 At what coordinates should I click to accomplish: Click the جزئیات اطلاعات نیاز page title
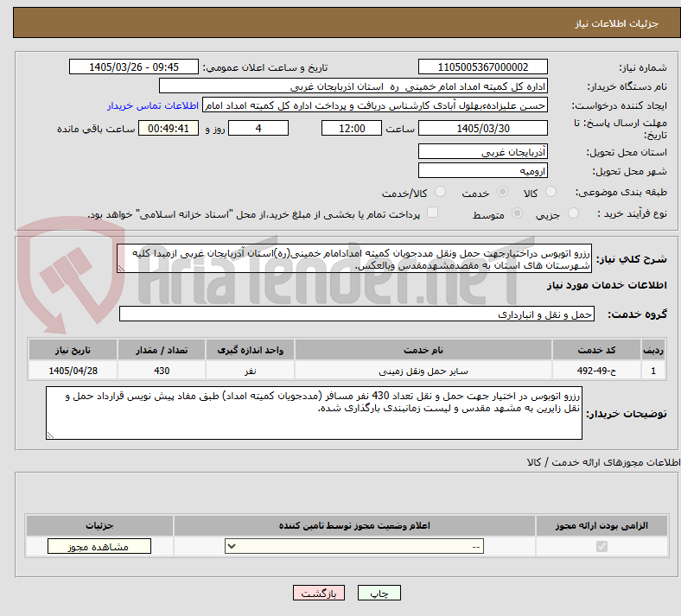tap(617, 23)
